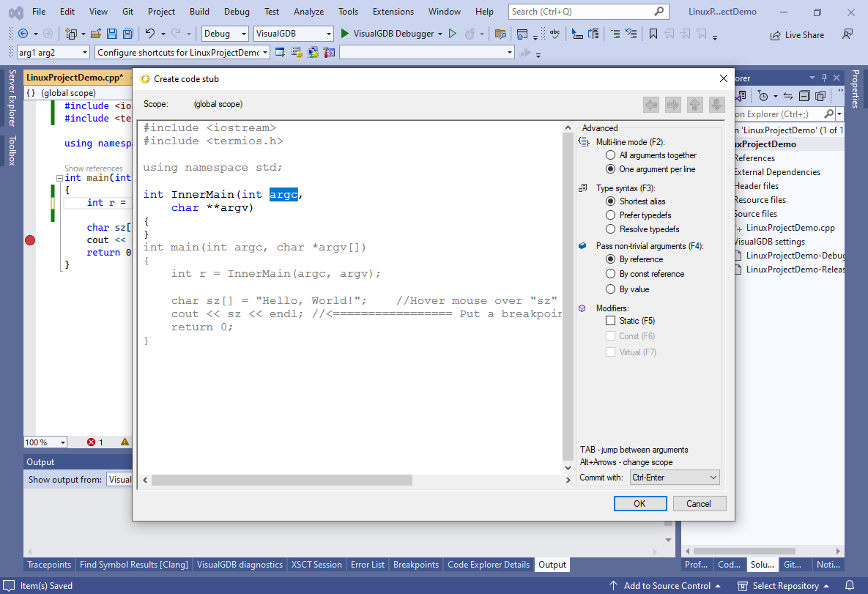Viewport: 868px width, 594px height.
Task: Click highlighted argc argument in code stub
Action: click(283, 194)
